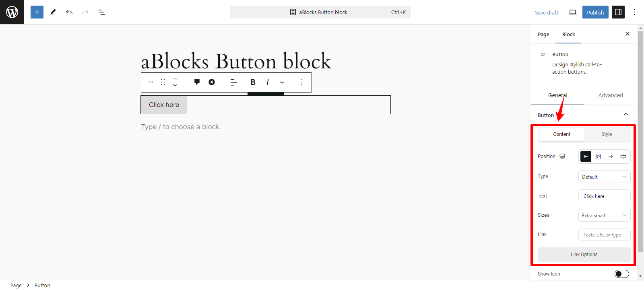
Task: Click the sidebar scrollbar down arrow
Action: (640, 276)
